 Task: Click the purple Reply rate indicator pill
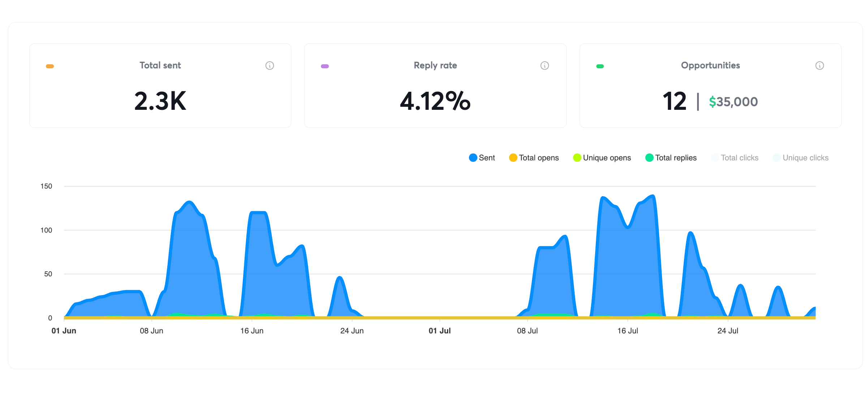point(325,66)
